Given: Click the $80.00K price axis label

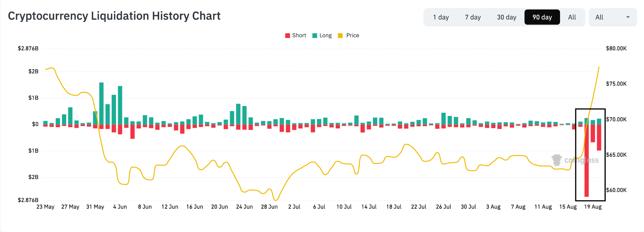Looking at the screenshot, I should [x=616, y=48].
